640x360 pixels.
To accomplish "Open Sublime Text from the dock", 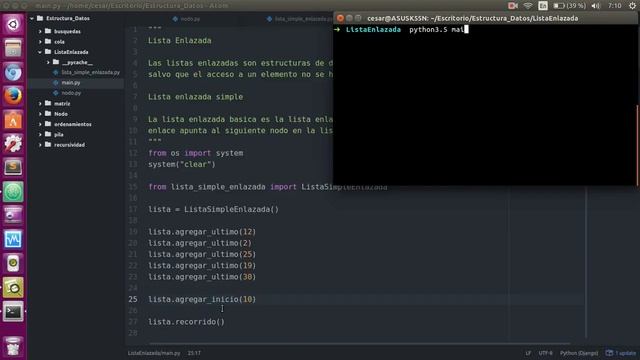I will click(13, 168).
